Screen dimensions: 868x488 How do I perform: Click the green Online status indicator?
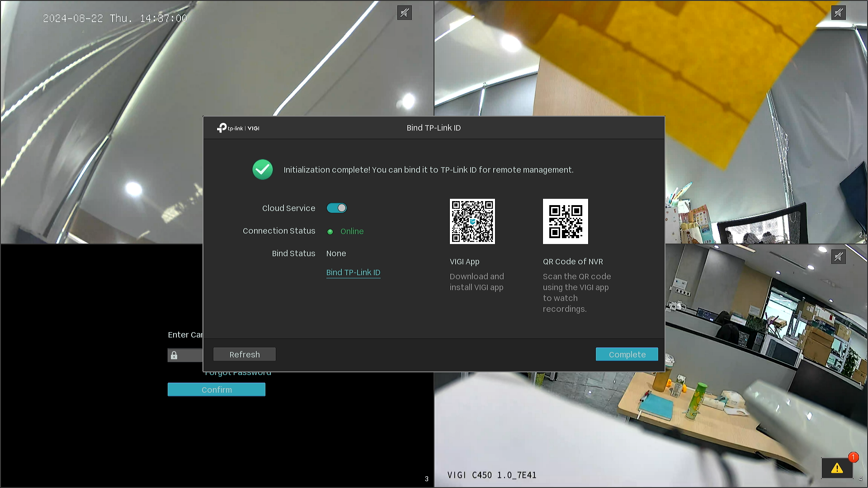tap(330, 231)
